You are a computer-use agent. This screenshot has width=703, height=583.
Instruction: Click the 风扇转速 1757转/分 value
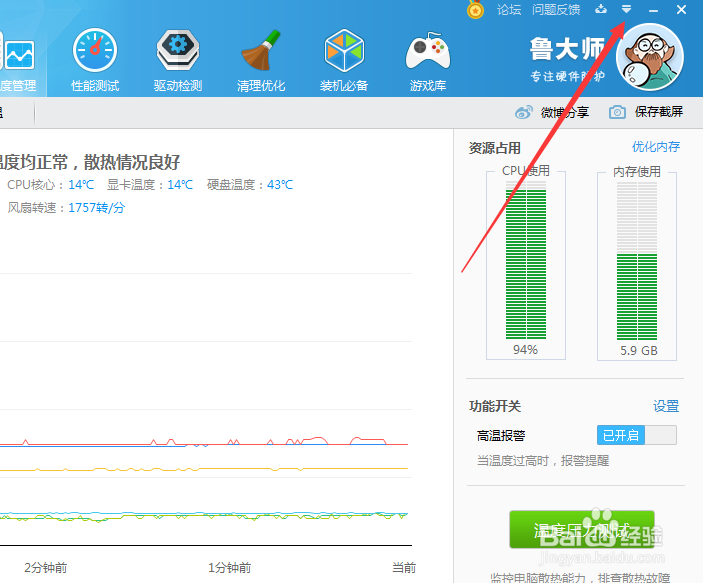[x=96, y=208]
